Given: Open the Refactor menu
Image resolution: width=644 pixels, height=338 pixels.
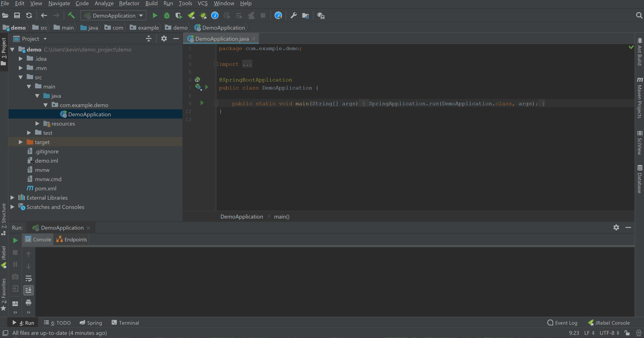Looking at the screenshot, I should point(129,4).
